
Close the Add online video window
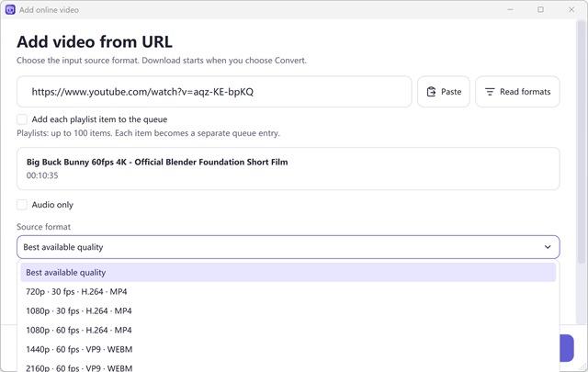571,9
